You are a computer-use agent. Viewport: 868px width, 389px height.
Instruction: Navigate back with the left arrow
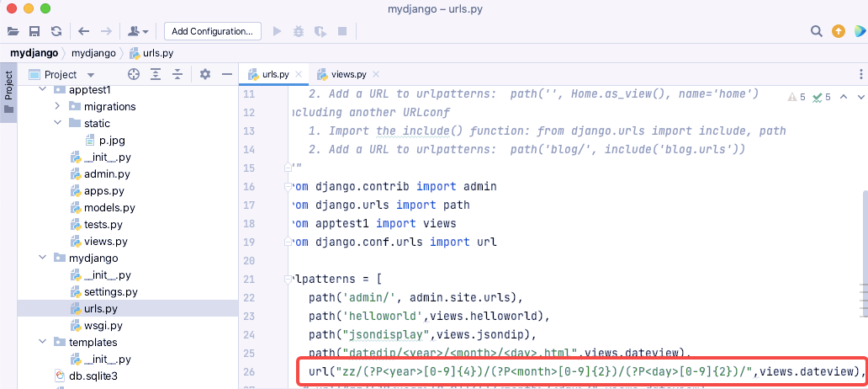(x=83, y=32)
